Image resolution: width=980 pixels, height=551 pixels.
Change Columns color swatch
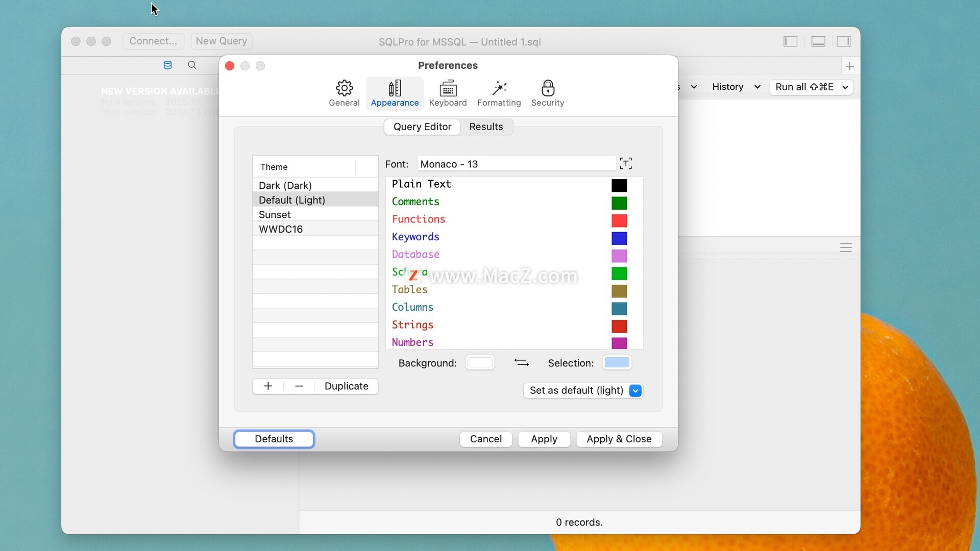coord(619,309)
